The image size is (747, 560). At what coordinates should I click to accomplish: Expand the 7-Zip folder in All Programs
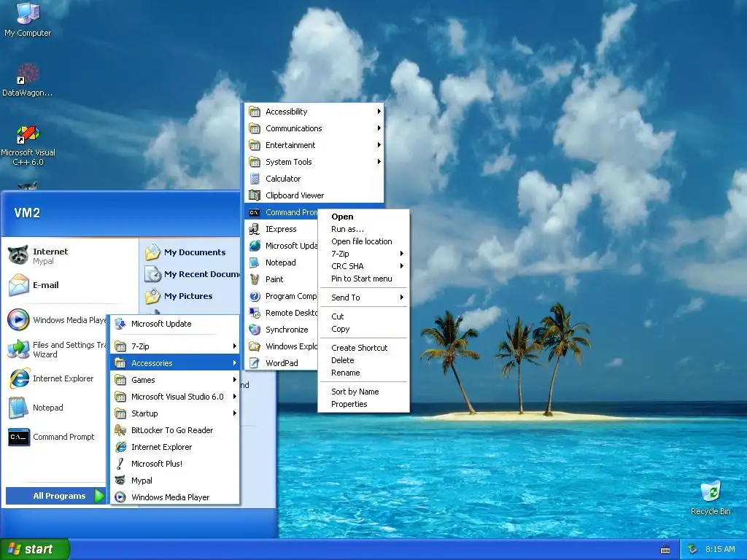click(x=174, y=346)
